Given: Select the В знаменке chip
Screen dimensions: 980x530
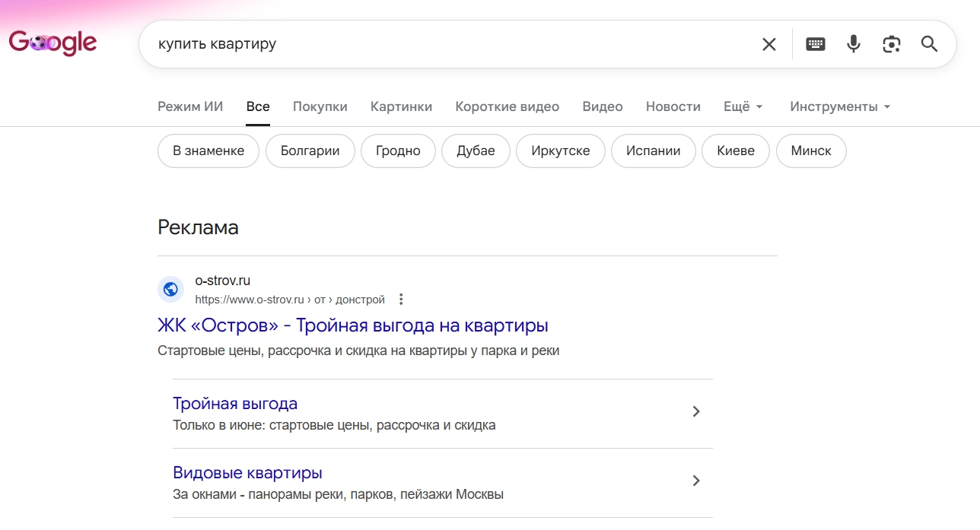Looking at the screenshot, I should pyautogui.click(x=208, y=151).
